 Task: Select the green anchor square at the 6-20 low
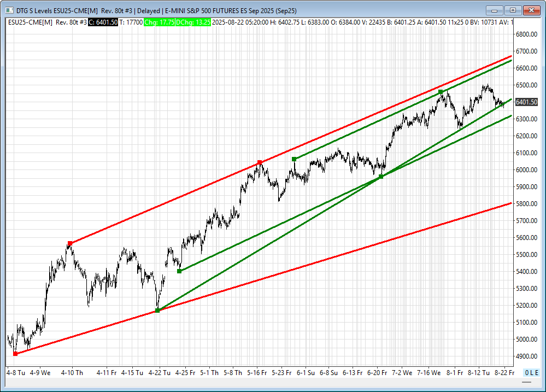coord(381,177)
